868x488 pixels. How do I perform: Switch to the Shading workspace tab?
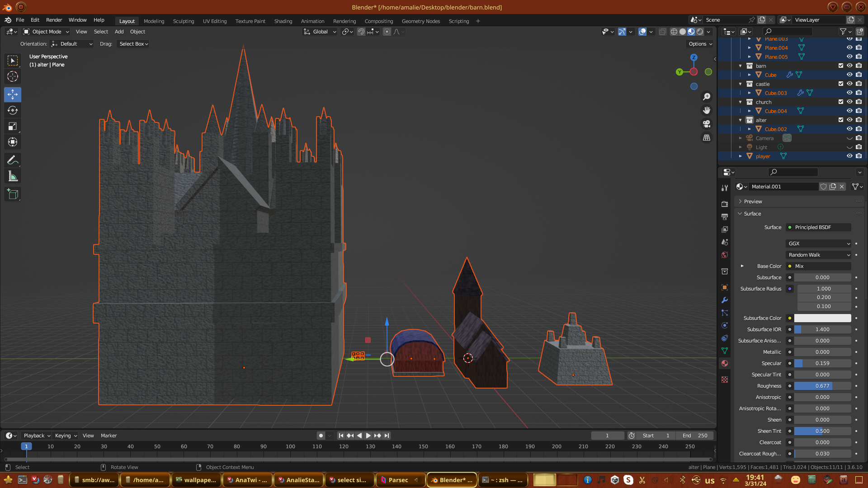click(x=283, y=21)
